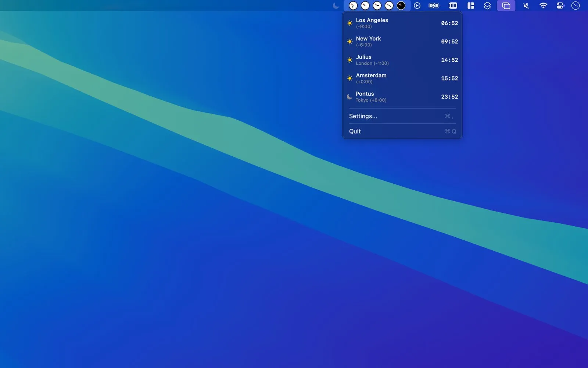Open the window layout grid icon
This screenshot has width=588, height=368.
pos(471,6)
